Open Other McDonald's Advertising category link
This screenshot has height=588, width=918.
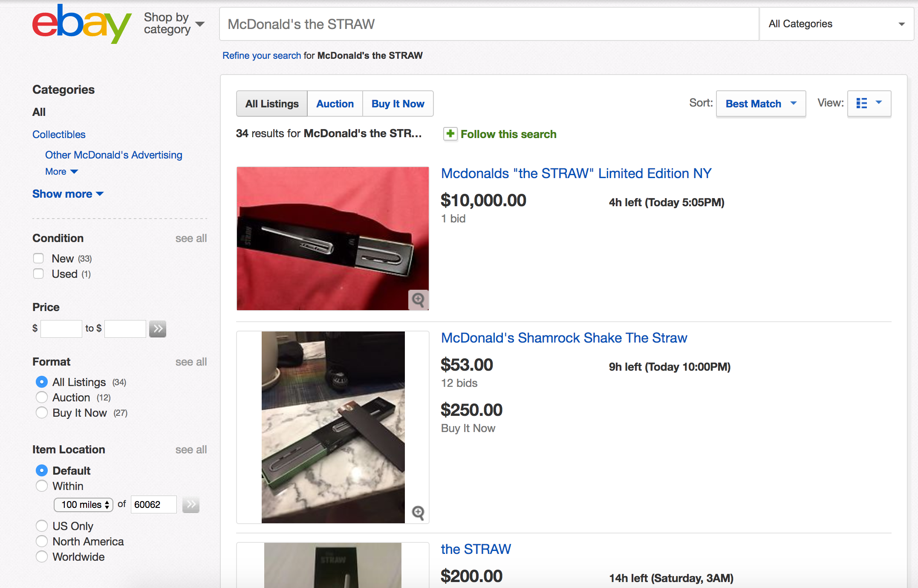(x=113, y=155)
